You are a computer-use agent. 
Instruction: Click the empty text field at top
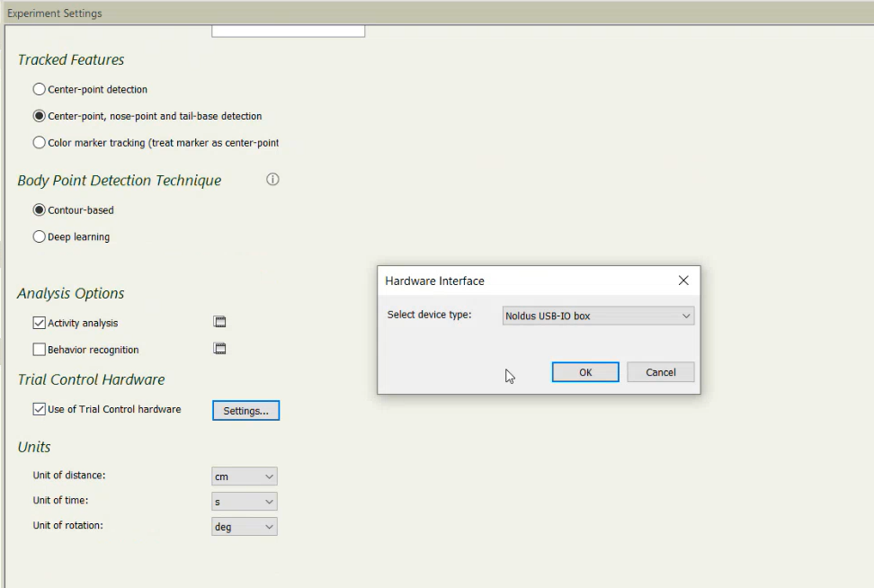coord(288,31)
